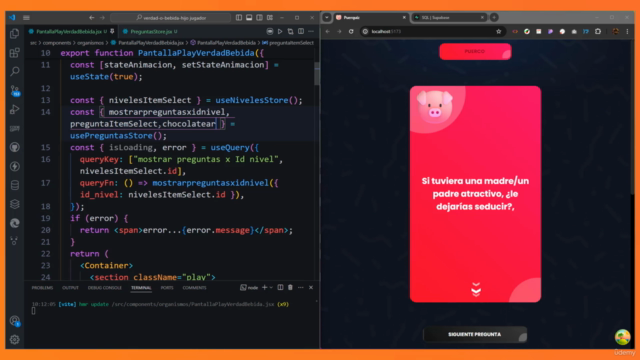The image size is (640, 360).
Task: Click the src breadcrumb segment
Action: [x=33, y=42]
